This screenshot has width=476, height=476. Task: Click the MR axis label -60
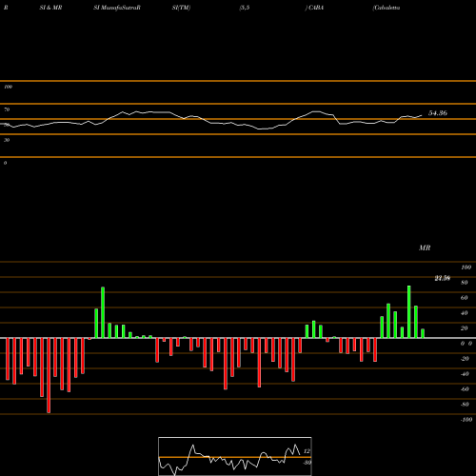(x=465, y=389)
